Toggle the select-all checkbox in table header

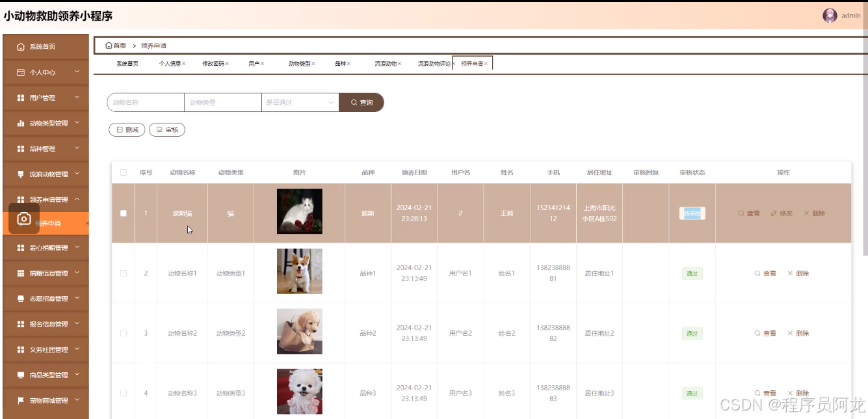click(x=124, y=172)
